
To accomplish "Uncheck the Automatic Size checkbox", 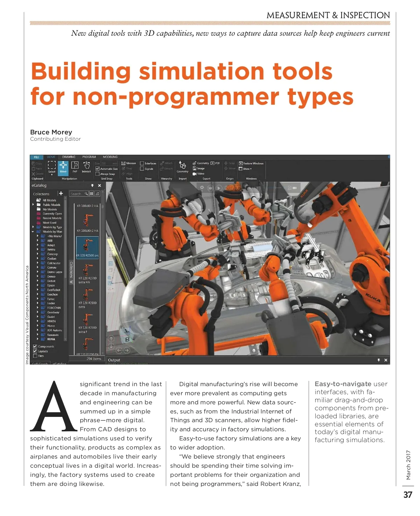I will [98, 169].
